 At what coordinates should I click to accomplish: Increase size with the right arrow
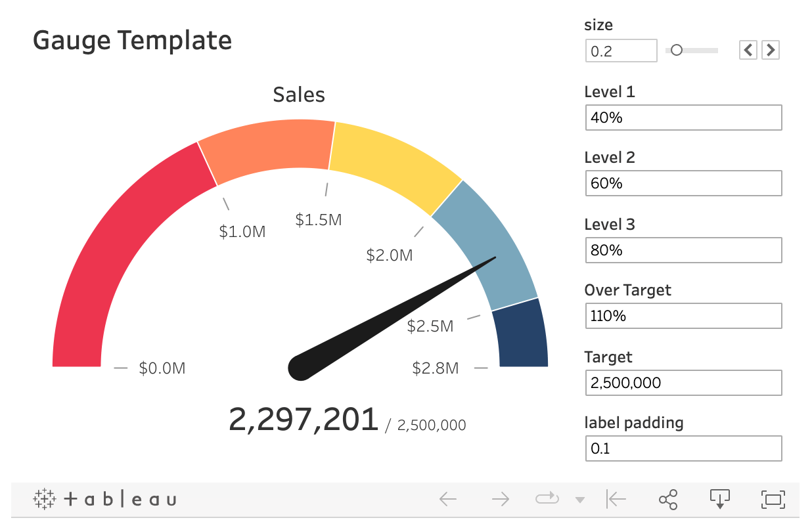pyautogui.click(x=771, y=50)
